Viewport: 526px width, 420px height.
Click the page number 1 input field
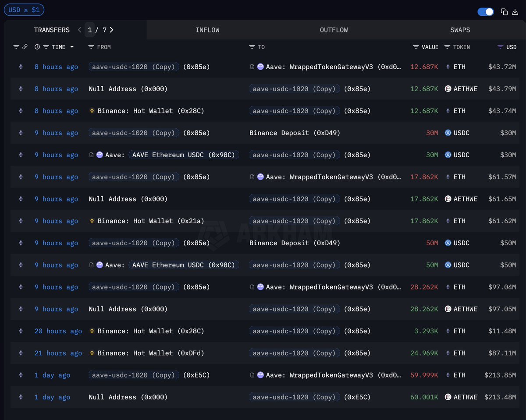(x=90, y=30)
